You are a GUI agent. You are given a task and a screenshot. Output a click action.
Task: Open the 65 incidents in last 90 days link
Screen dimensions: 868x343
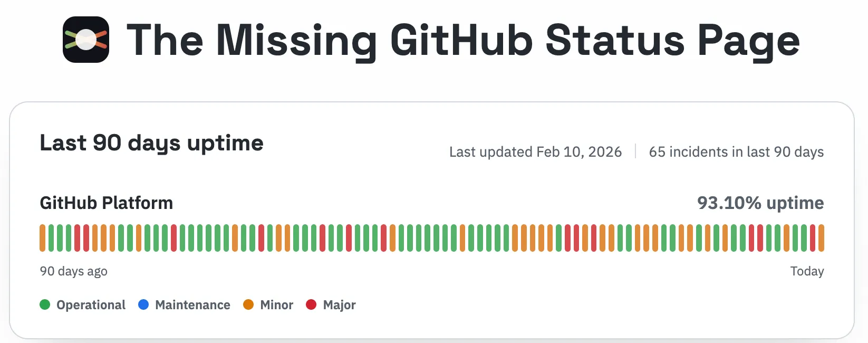[736, 152]
